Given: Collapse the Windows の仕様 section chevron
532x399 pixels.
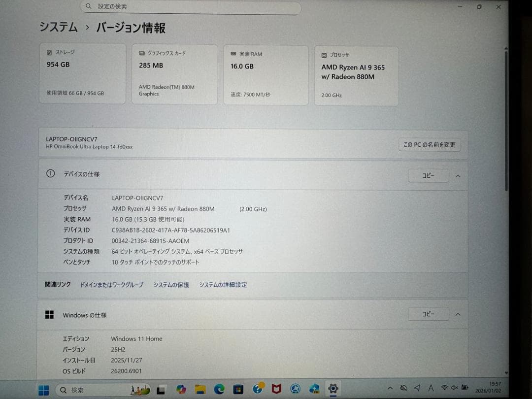Looking at the screenshot, I should click(x=458, y=314).
